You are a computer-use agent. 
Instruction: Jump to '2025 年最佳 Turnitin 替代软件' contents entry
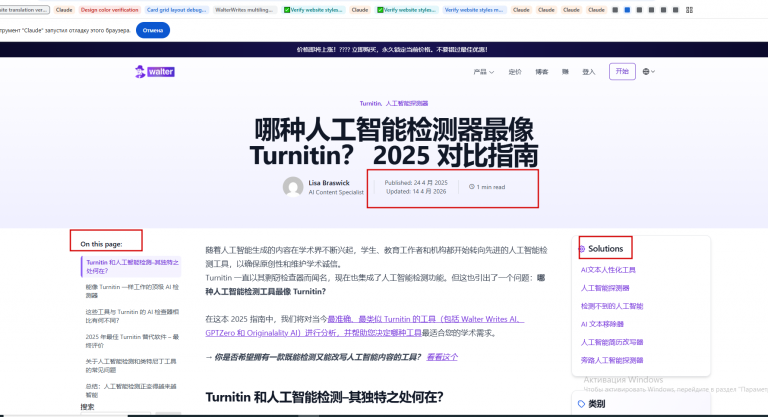point(132,341)
